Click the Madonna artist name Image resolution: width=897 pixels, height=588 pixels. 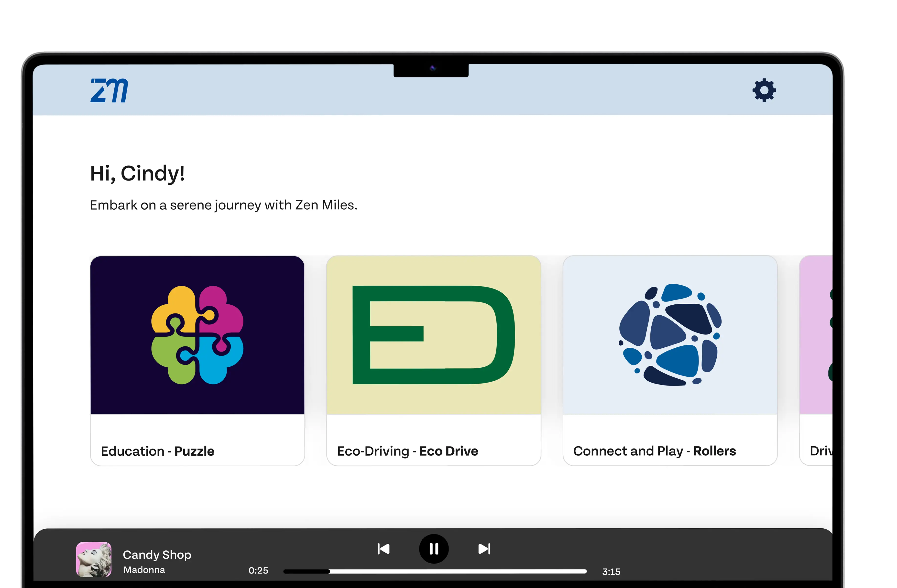click(x=144, y=570)
